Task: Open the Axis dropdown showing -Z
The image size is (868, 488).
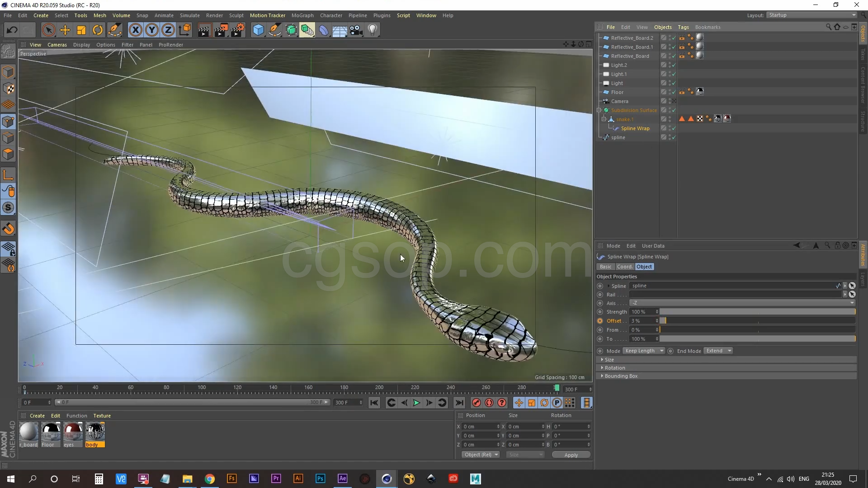Action: pyautogui.click(x=742, y=303)
